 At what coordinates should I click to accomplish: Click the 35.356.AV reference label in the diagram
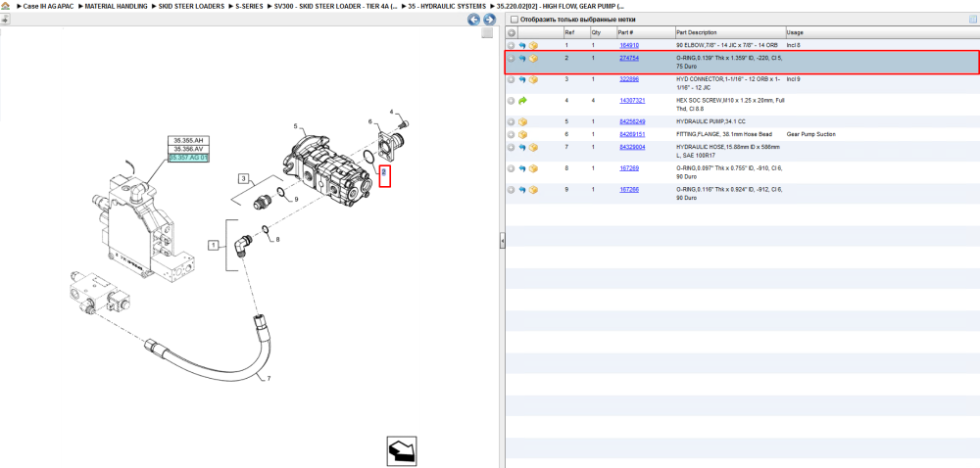[188, 149]
